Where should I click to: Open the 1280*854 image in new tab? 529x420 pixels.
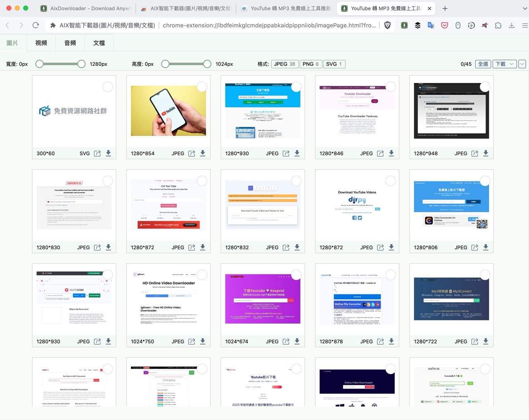tap(191, 153)
